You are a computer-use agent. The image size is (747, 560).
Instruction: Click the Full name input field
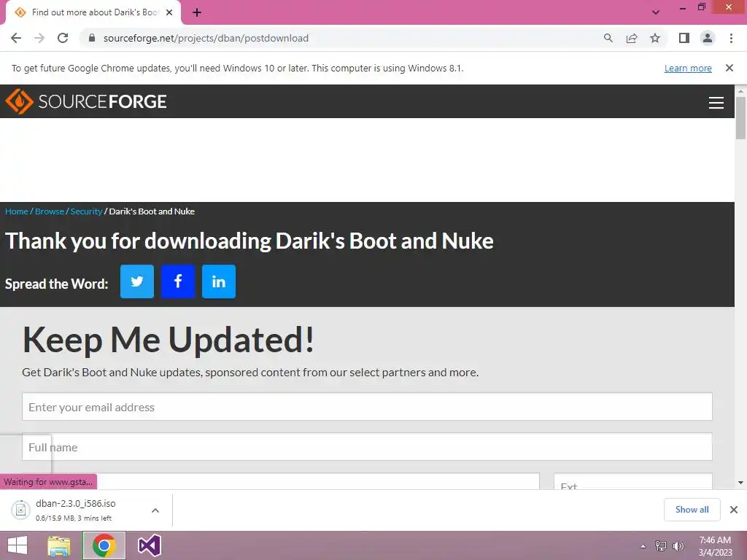pos(368,447)
